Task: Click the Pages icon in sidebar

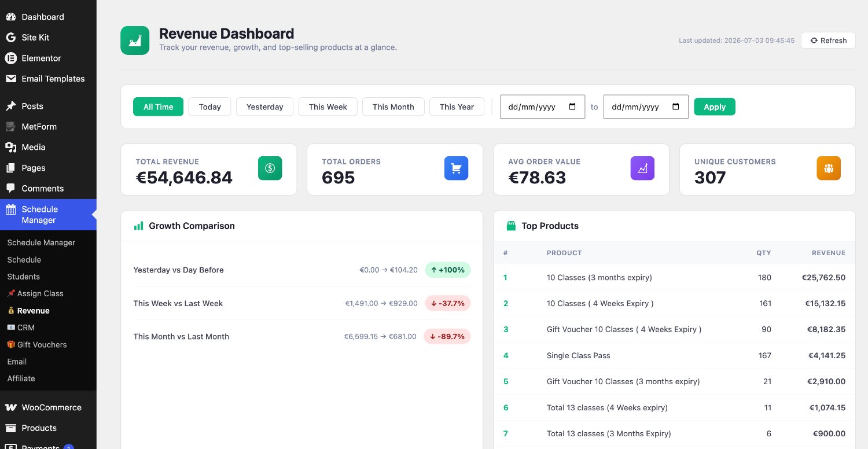Action: click(x=10, y=168)
